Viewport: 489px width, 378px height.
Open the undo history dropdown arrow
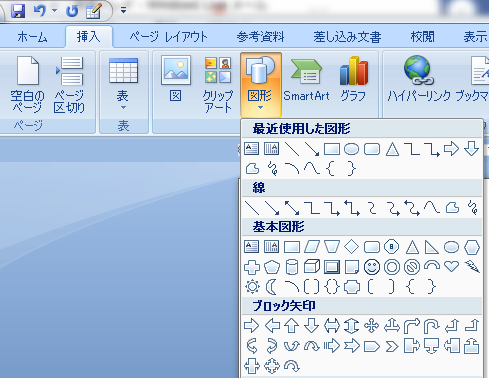(54, 11)
